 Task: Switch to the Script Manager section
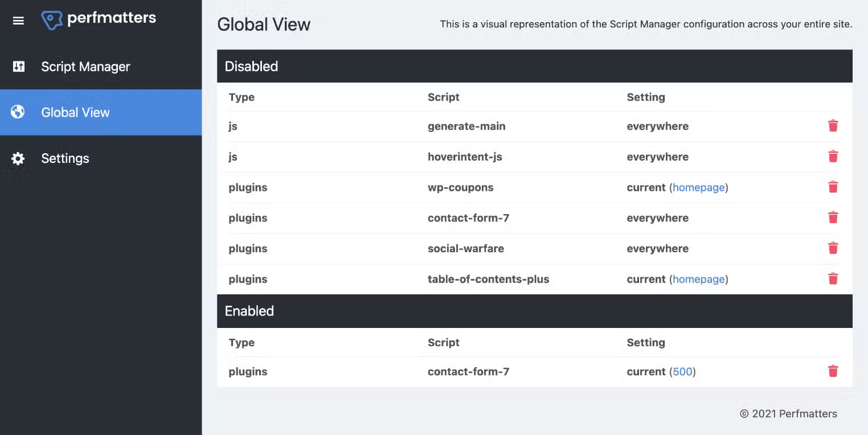85,67
